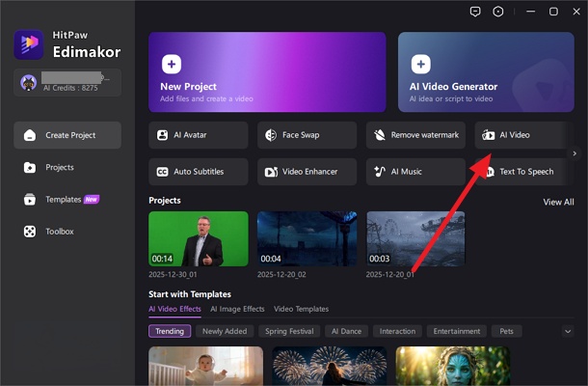Screen dimensions: 588x386
Task: Go to Toolbox in sidebar
Action: [60, 232]
